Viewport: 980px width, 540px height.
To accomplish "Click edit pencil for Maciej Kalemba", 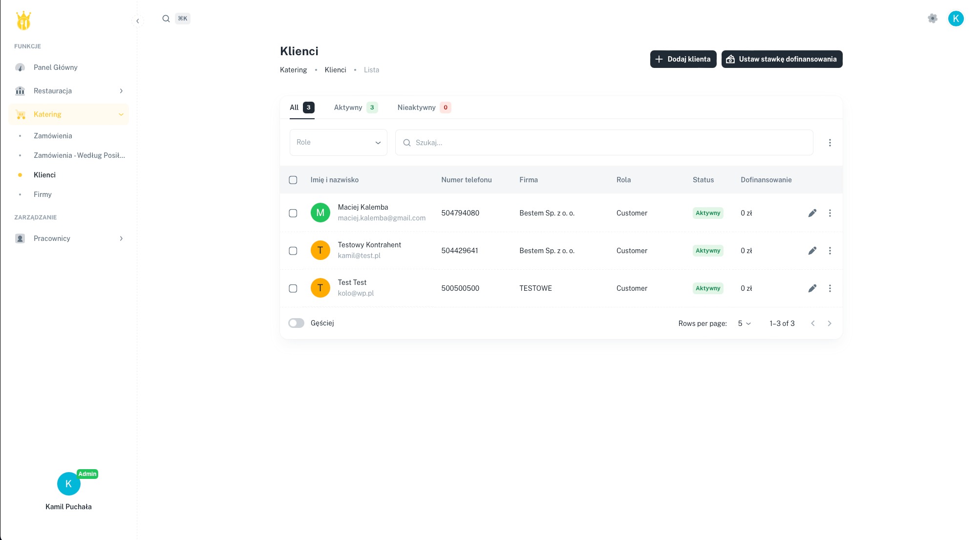I will tap(812, 213).
